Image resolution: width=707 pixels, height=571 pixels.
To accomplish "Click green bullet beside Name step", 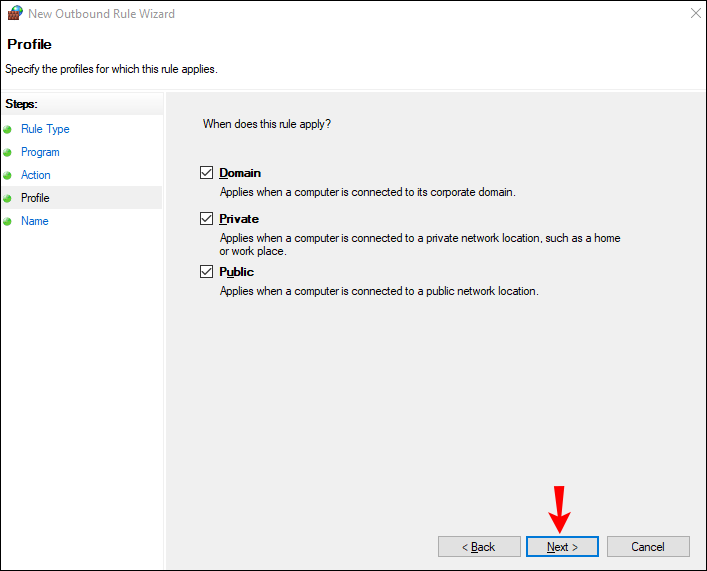I will [9, 221].
